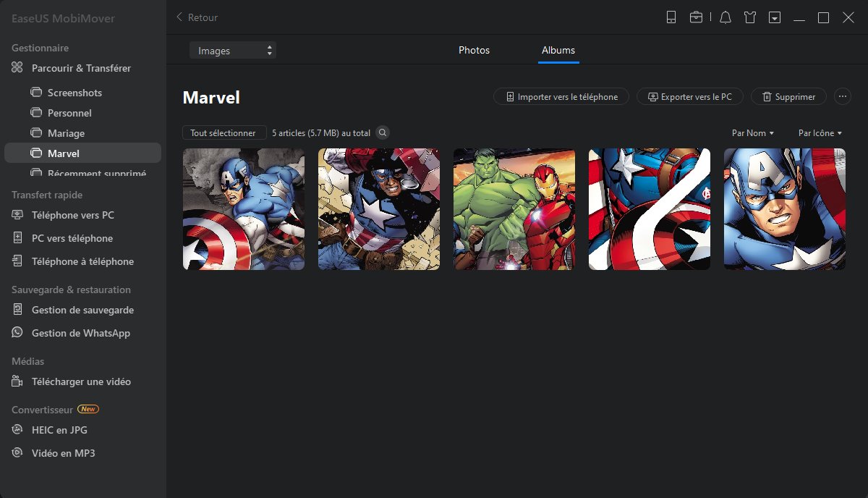Click the Gestion de sauvegarde icon
The height and width of the screenshot is (498, 868).
(17, 310)
